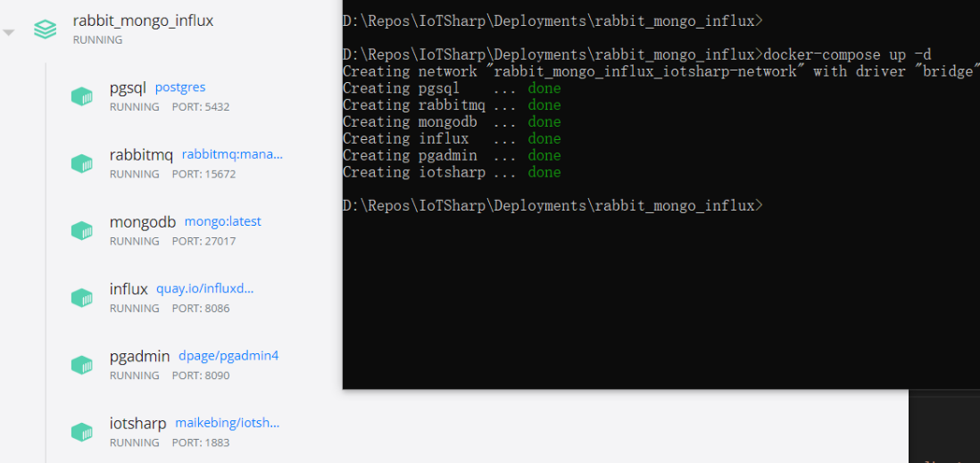Click the influx container icon
The image size is (980, 463).
click(82, 298)
